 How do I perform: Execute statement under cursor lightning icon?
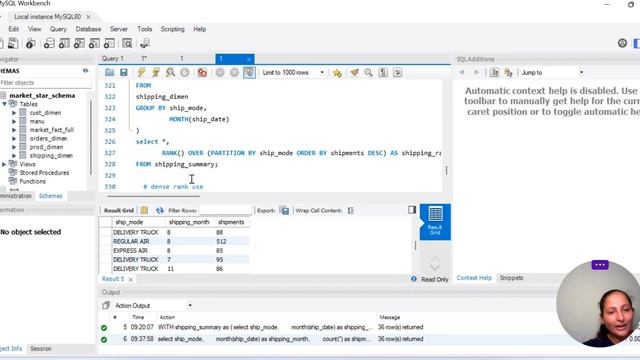[156, 73]
